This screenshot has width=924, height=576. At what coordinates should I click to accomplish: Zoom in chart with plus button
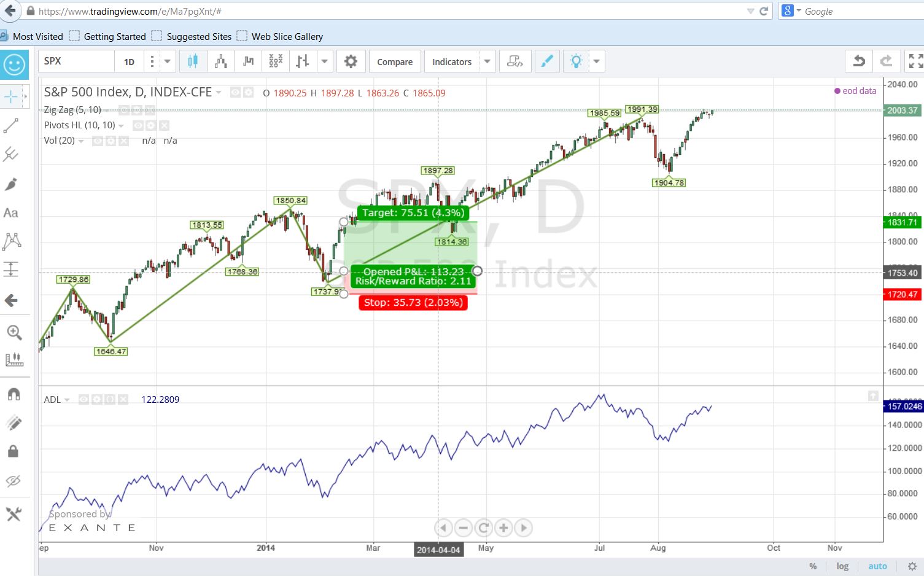pyautogui.click(x=503, y=527)
